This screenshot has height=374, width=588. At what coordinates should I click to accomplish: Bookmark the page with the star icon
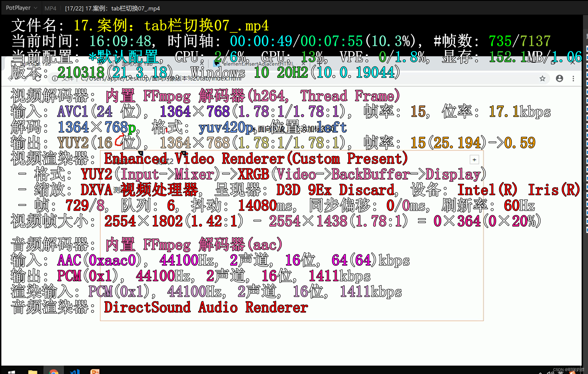point(542,78)
